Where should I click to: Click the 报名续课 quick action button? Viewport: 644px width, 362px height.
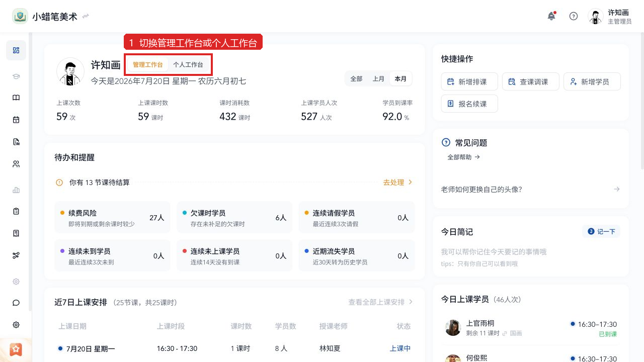pyautogui.click(x=470, y=104)
